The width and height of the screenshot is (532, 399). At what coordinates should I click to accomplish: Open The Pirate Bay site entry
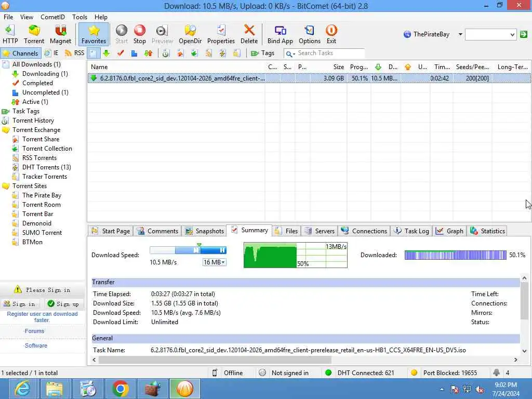(42, 195)
